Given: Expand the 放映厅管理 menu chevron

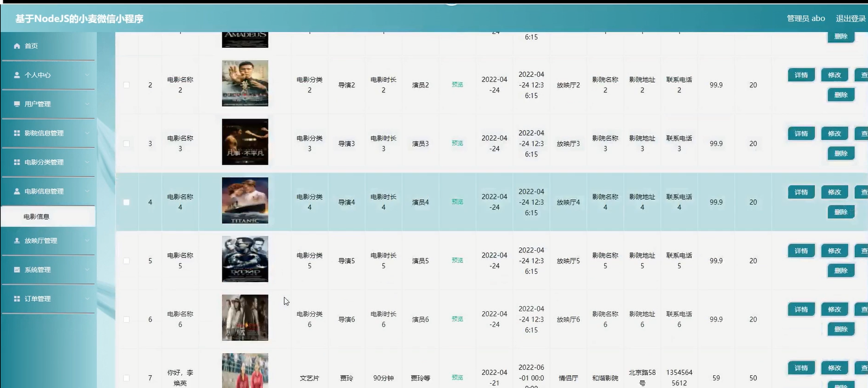Looking at the screenshot, I should tap(87, 241).
